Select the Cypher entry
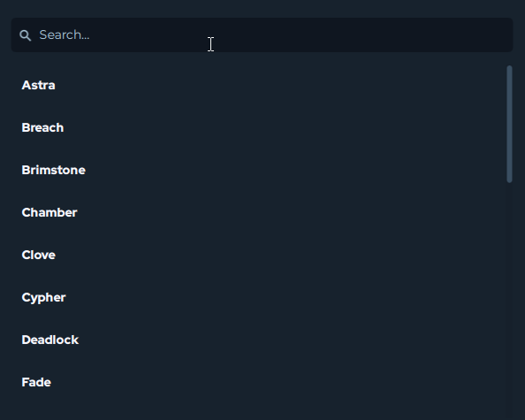The height and width of the screenshot is (420, 525). (x=43, y=298)
